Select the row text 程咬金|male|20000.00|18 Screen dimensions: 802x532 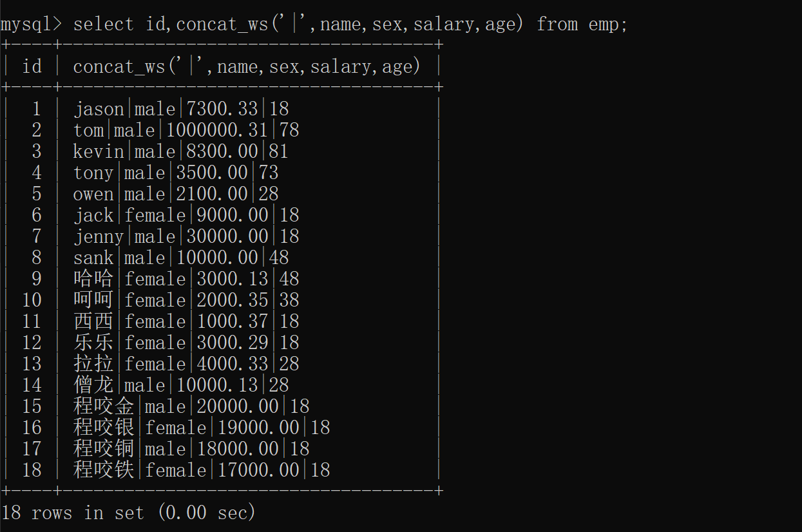191,406
